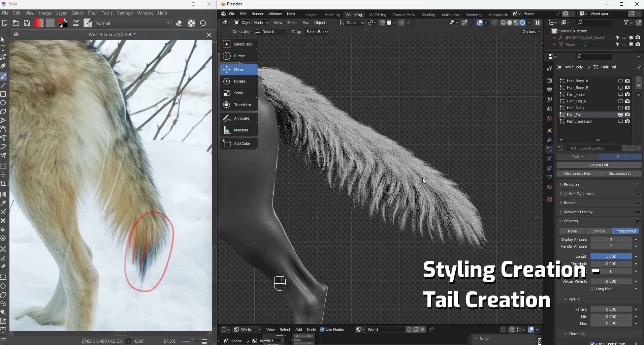Click the Delete Edit button

[x=599, y=165]
